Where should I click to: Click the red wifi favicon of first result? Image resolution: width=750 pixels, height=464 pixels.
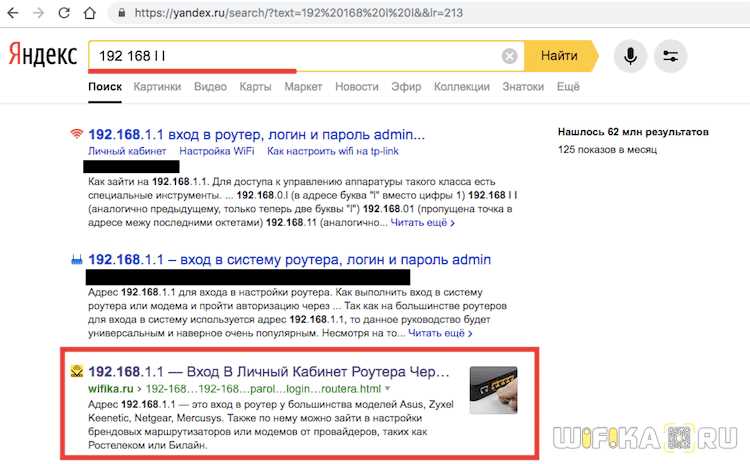click(77, 133)
